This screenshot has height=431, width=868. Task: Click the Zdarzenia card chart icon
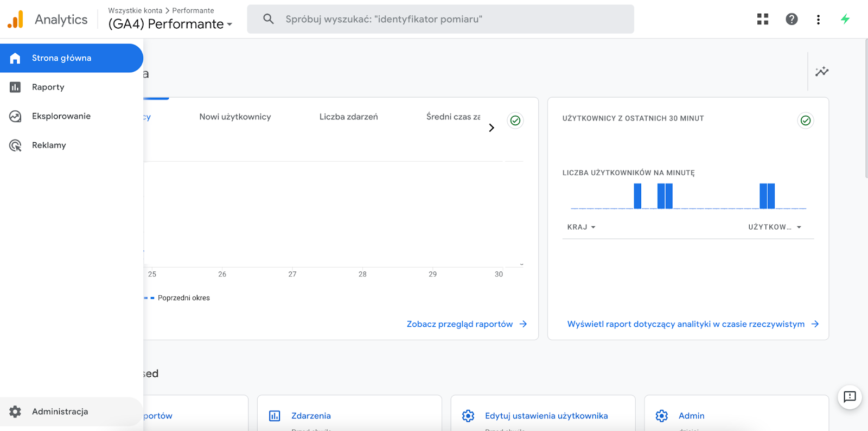[x=275, y=416]
